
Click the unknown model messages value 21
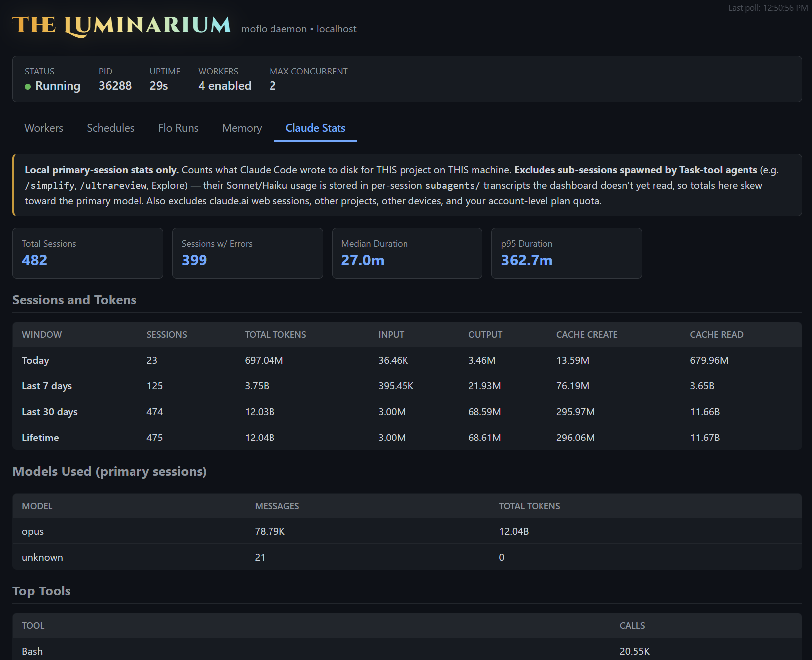(x=260, y=557)
